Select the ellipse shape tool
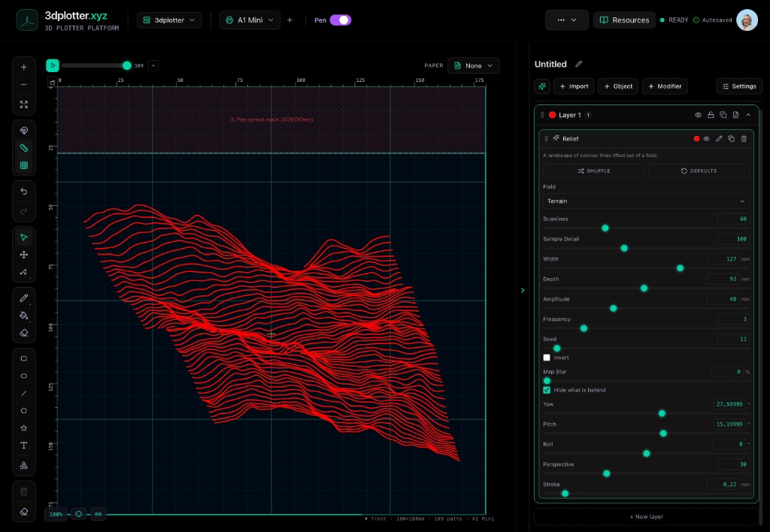770x532 pixels. point(23,376)
